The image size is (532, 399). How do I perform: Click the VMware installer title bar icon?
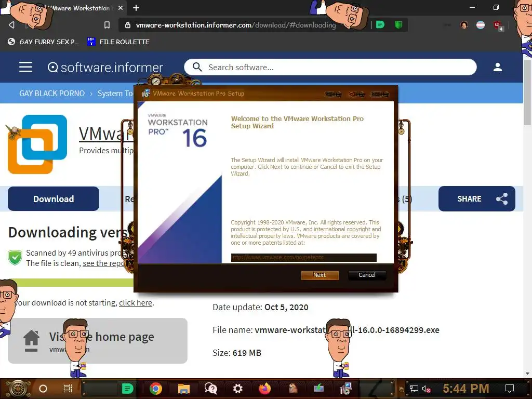[145, 94]
